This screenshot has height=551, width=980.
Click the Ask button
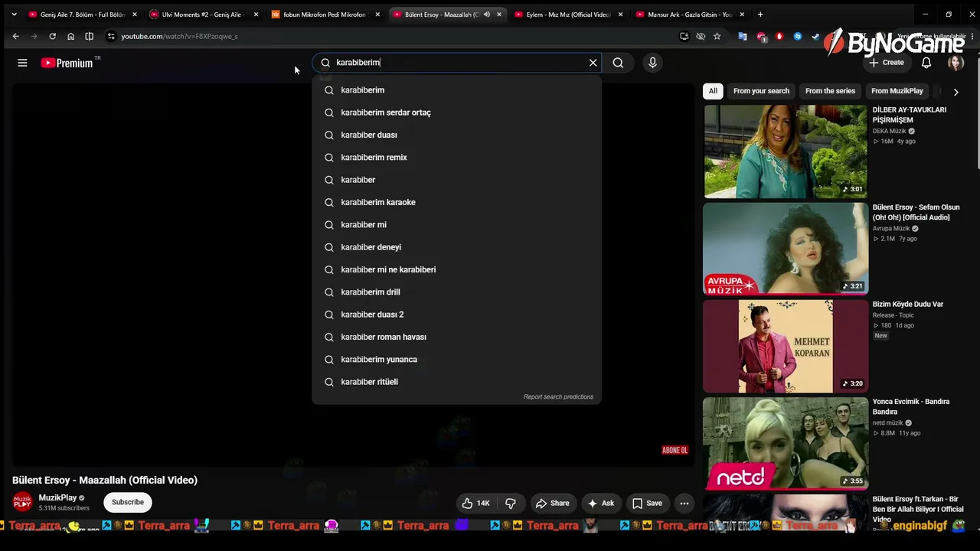tap(600, 503)
